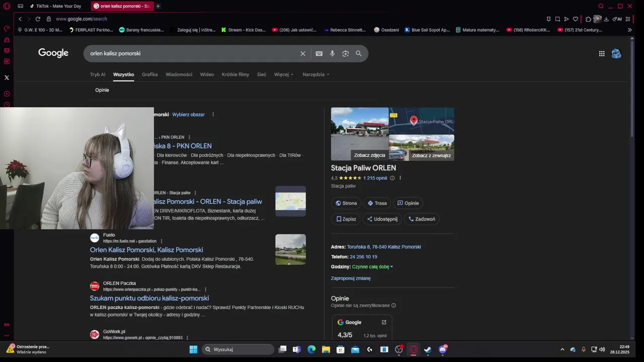644x362 pixels.
Task: Open Easy Setup sliders icon
Action: pos(628,19)
